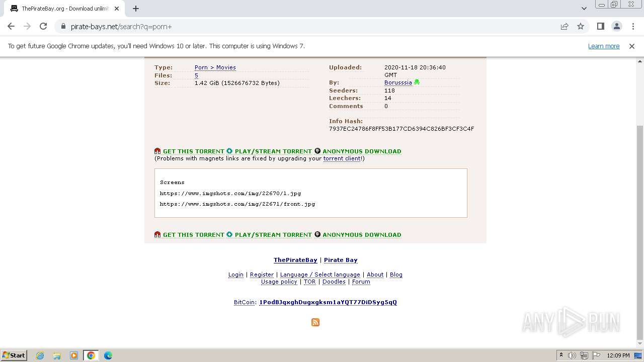The height and width of the screenshot is (362, 644).
Task: Click the upper play/stream circle icon
Action: [229, 151]
